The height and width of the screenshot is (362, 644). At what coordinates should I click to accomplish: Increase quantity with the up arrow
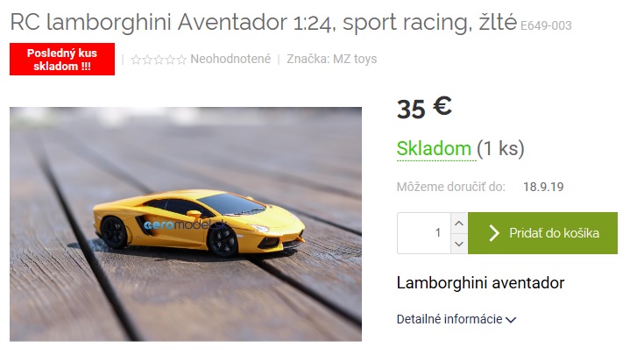coord(459,224)
